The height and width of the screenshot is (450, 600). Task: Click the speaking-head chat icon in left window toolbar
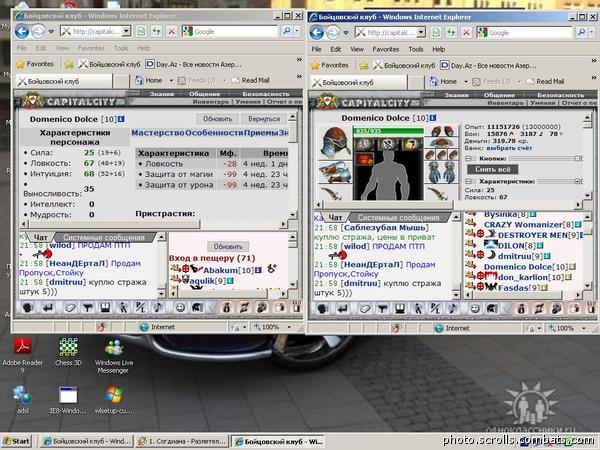coord(28,308)
